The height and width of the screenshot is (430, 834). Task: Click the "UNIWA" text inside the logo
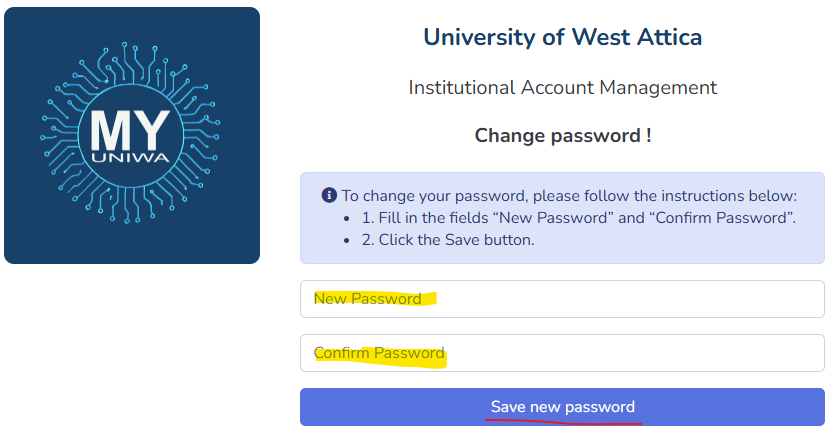(133, 160)
